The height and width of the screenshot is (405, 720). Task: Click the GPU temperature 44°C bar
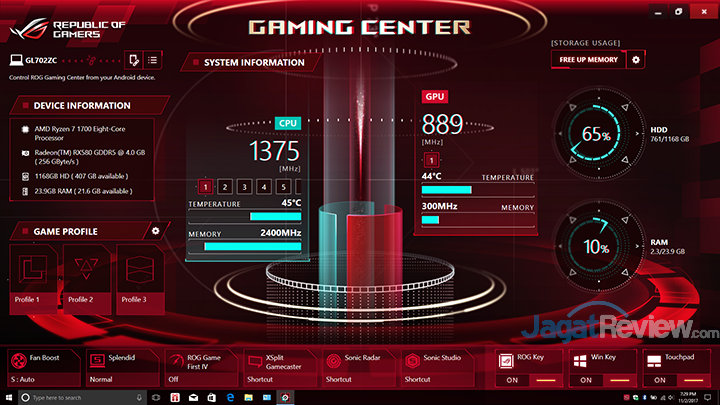[x=478, y=190]
